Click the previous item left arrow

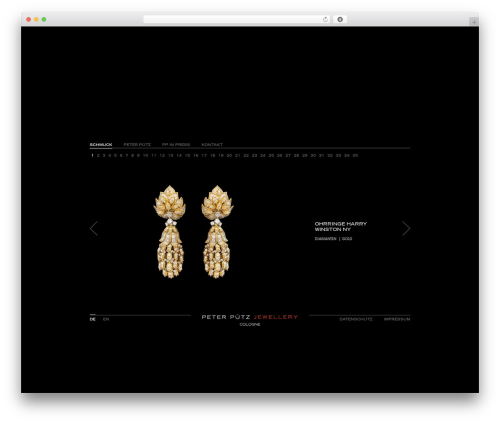coord(94,228)
